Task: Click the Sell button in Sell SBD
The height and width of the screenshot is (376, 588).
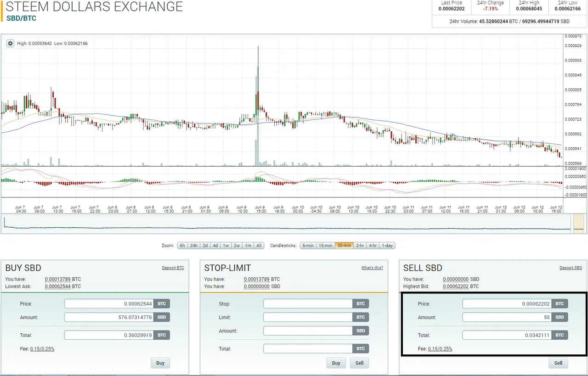Action: click(558, 363)
